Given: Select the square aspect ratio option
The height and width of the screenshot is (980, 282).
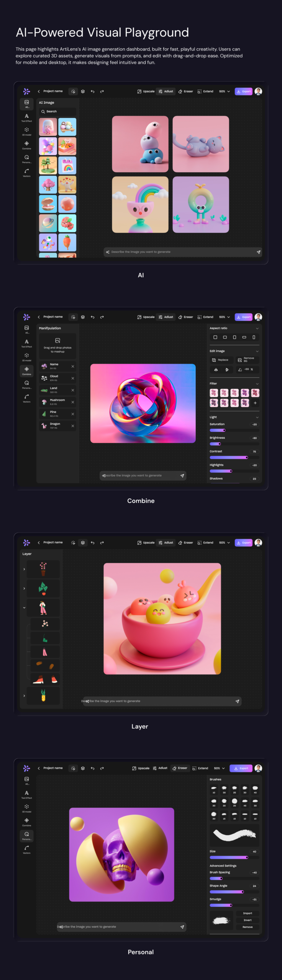Looking at the screenshot, I should point(215,337).
